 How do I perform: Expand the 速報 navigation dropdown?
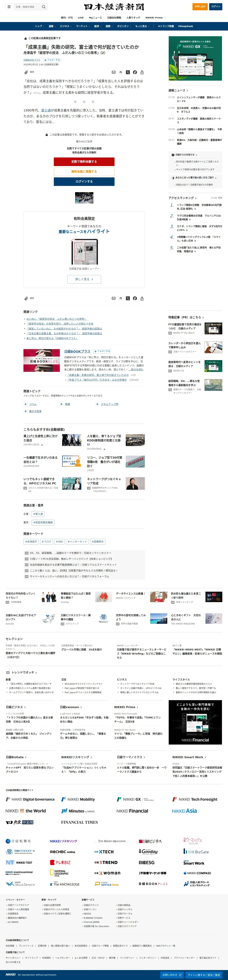pyautogui.click(x=52, y=26)
